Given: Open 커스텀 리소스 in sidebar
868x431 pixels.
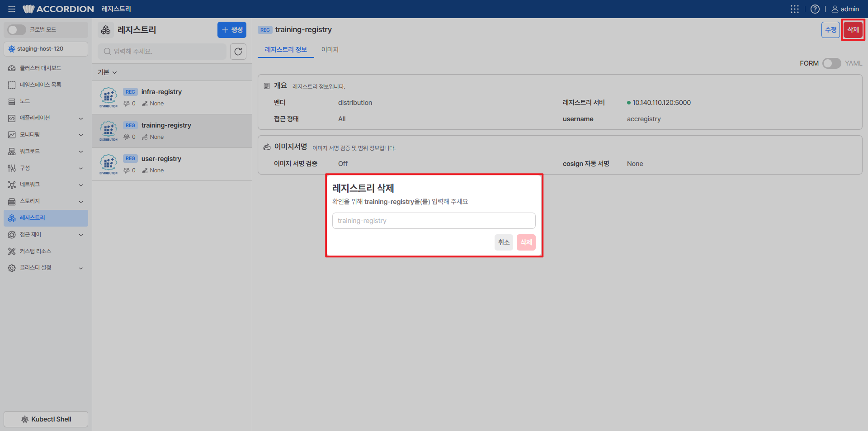Looking at the screenshot, I should [x=46, y=251].
